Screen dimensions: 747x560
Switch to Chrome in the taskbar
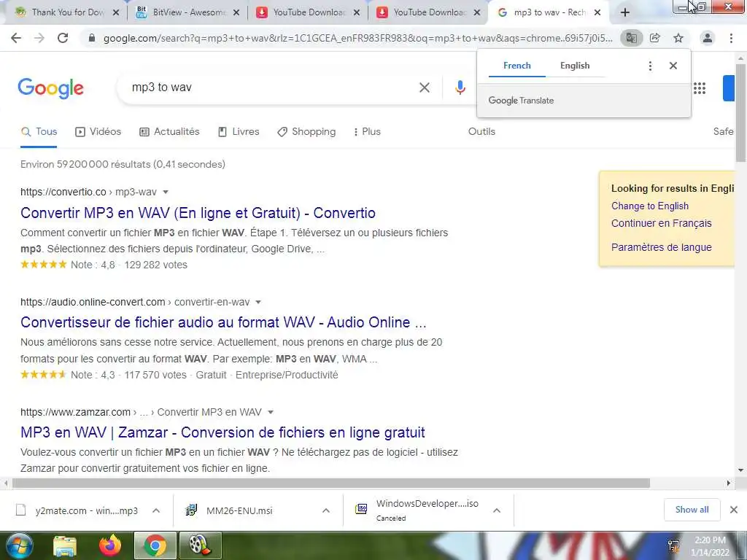click(x=155, y=545)
